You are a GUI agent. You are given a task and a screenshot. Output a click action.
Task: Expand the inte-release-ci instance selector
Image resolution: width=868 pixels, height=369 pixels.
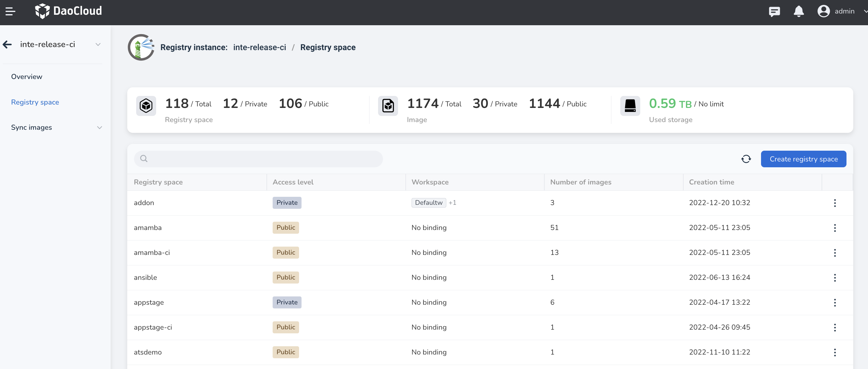click(x=98, y=45)
